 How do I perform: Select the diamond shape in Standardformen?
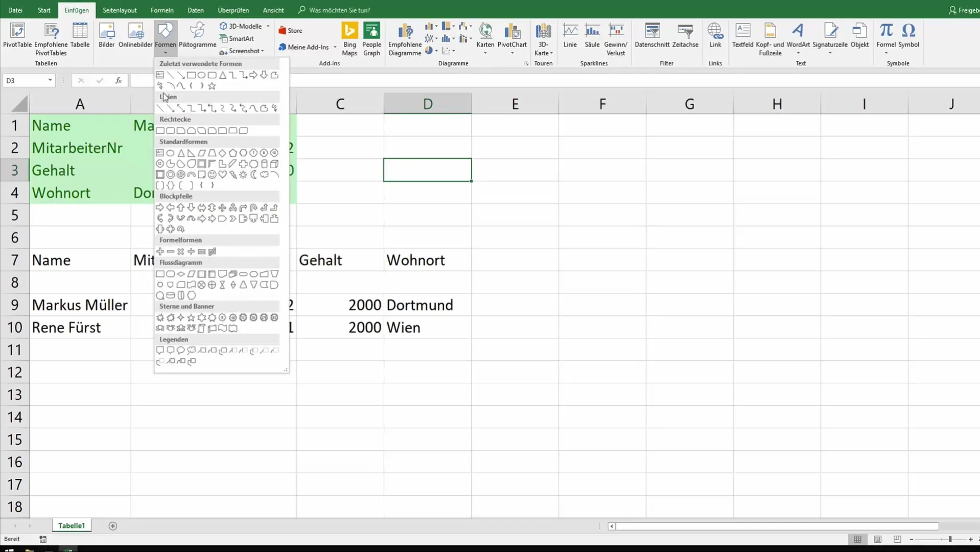tap(222, 153)
